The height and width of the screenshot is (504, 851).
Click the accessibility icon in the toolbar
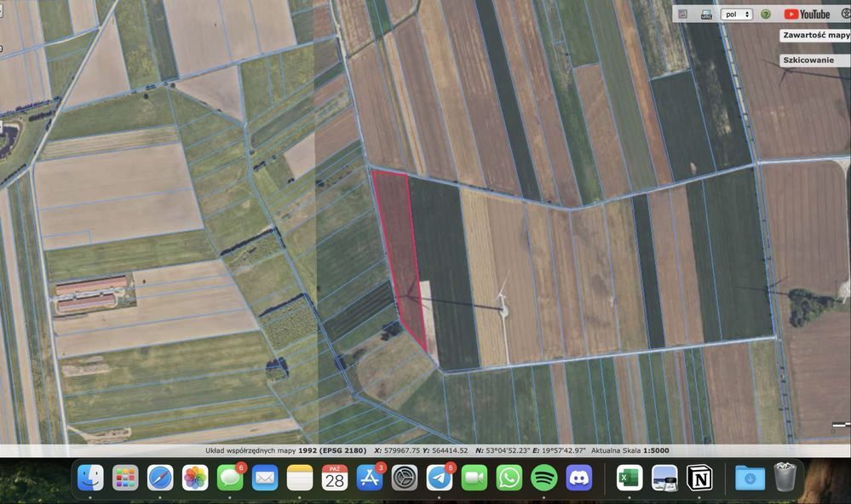[845, 14]
